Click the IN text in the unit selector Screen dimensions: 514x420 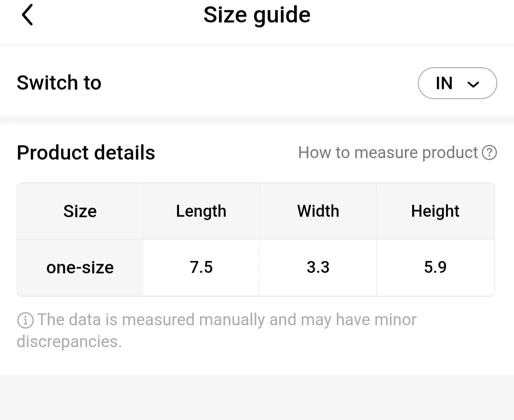click(x=444, y=83)
